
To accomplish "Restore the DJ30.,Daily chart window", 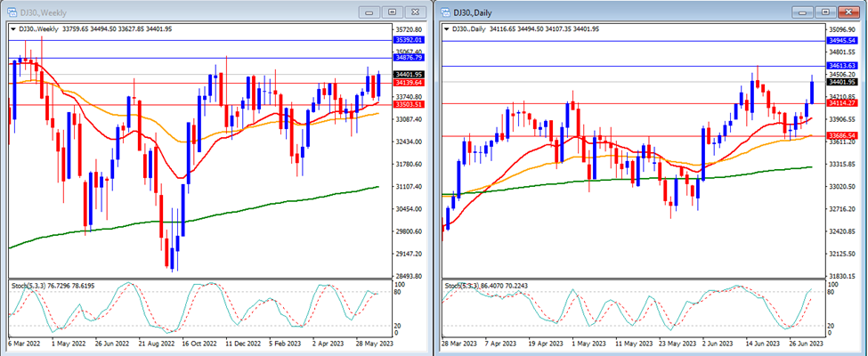I will click(x=824, y=12).
